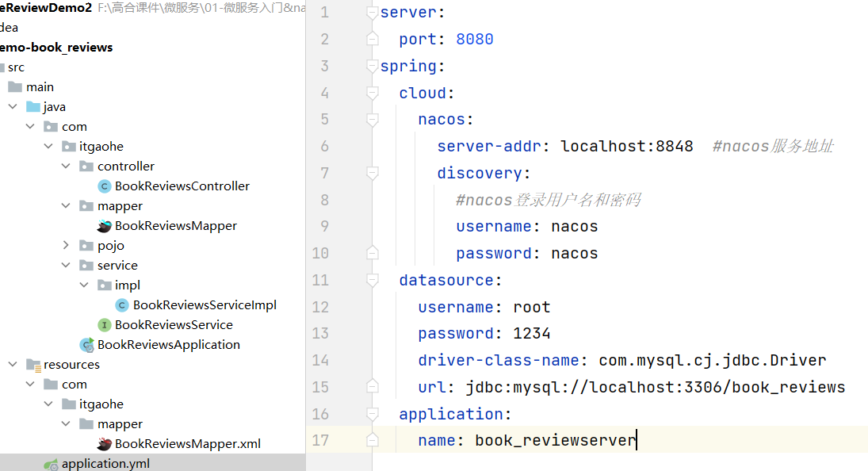The height and width of the screenshot is (471, 868).
Task: Click line number 17 in gutter
Action: pos(320,441)
